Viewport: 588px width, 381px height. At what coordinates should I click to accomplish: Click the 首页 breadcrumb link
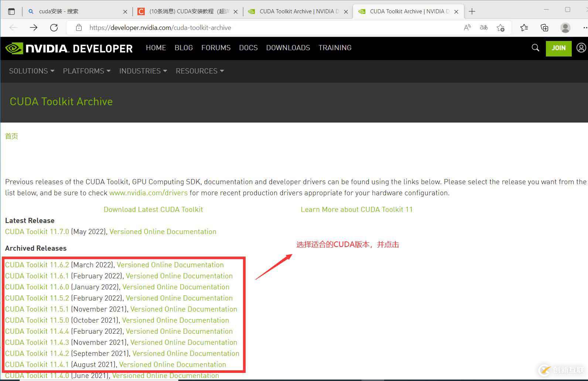[11, 136]
